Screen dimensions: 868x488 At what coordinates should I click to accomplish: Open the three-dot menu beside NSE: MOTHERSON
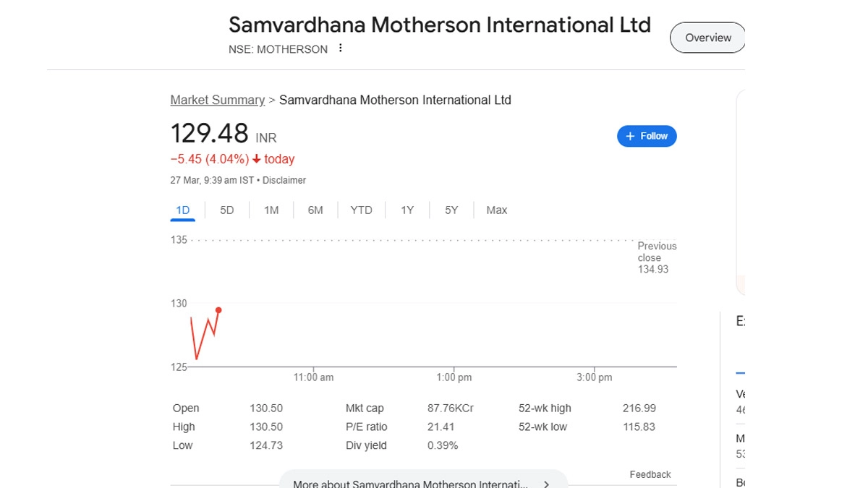click(340, 49)
